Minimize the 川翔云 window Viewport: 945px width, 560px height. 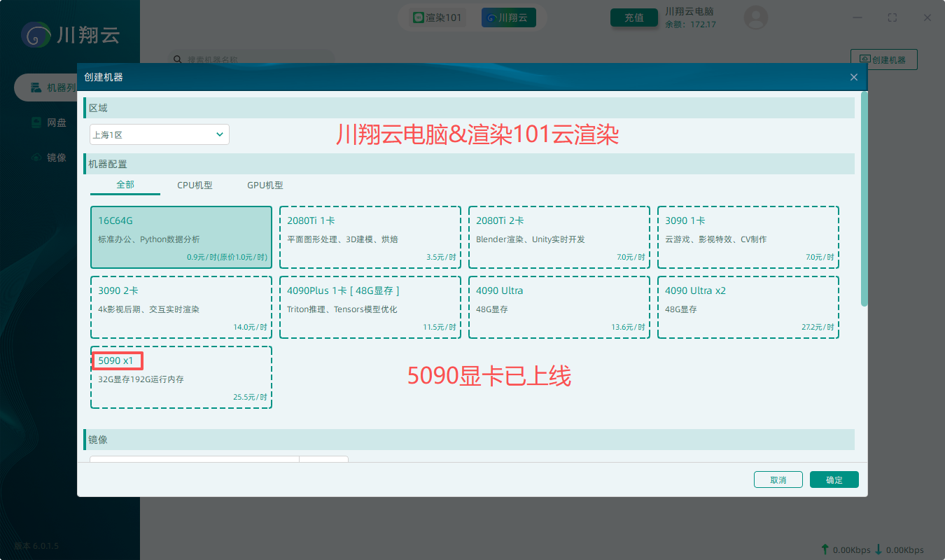click(859, 17)
